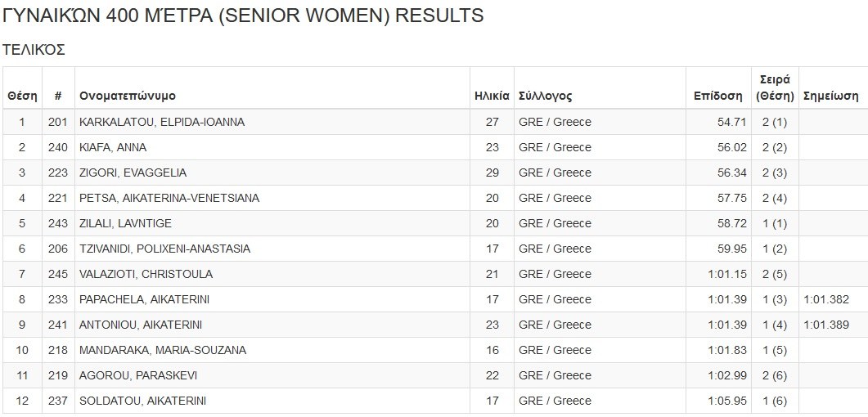Select TZIVANIDI, POLIXENI-ANASTASIA entry
This screenshot has height=417, width=868.
(x=164, y=249)
